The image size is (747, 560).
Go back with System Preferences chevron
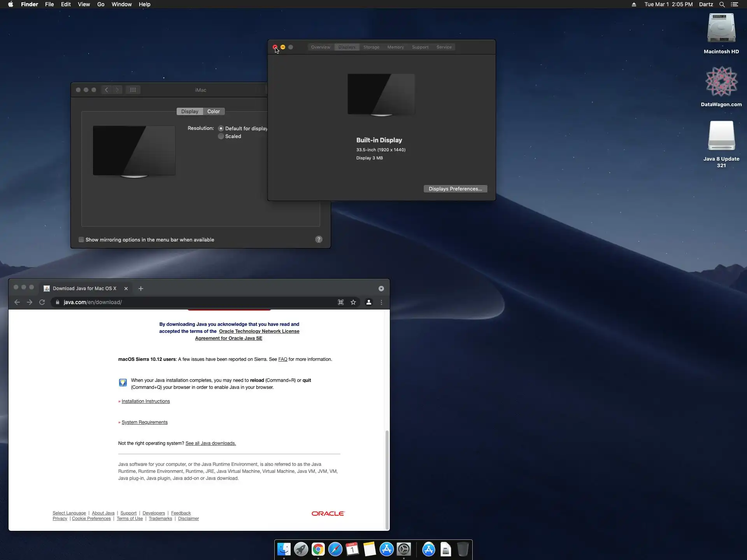point(106,90)
